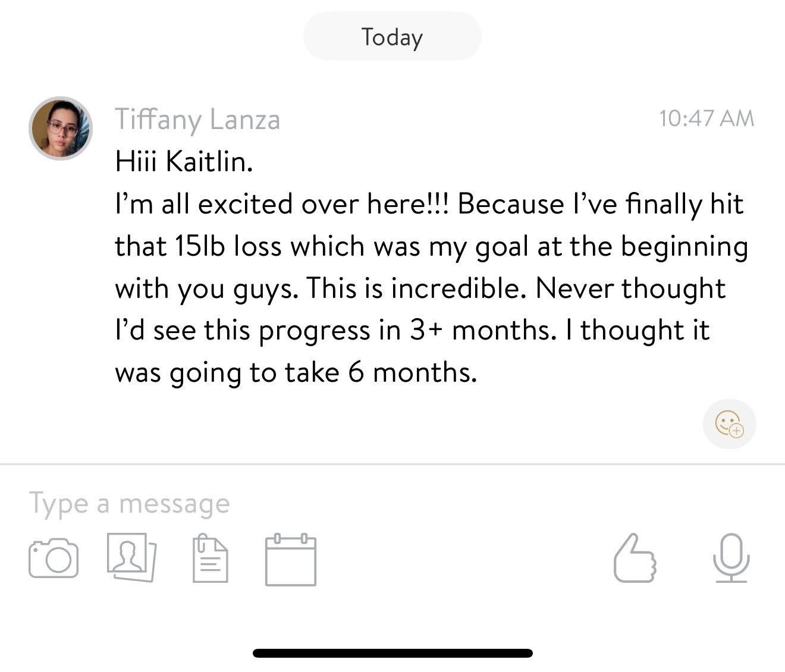785x672 pixels.
Task: Tap the microphone to record voice message
Action: point(731,558)
